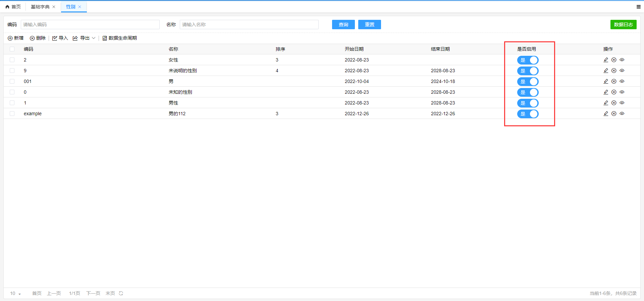This screenshot has width=644, height=301.
Task: Open the green 数据日志 button
Action: click(623, 25)
